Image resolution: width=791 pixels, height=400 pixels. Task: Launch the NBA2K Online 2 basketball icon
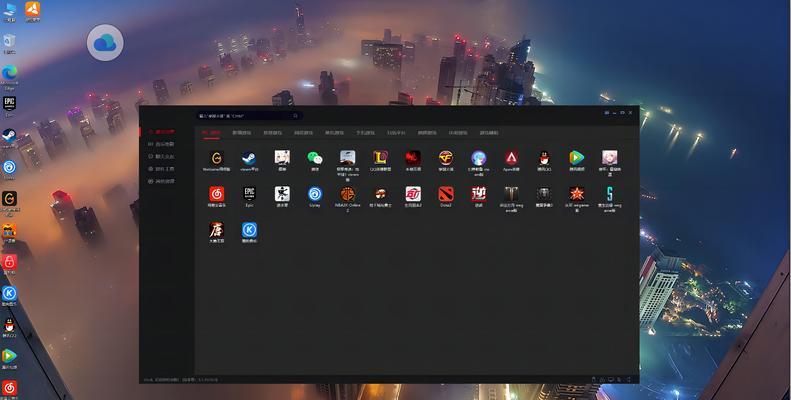(x=348, y=194)
